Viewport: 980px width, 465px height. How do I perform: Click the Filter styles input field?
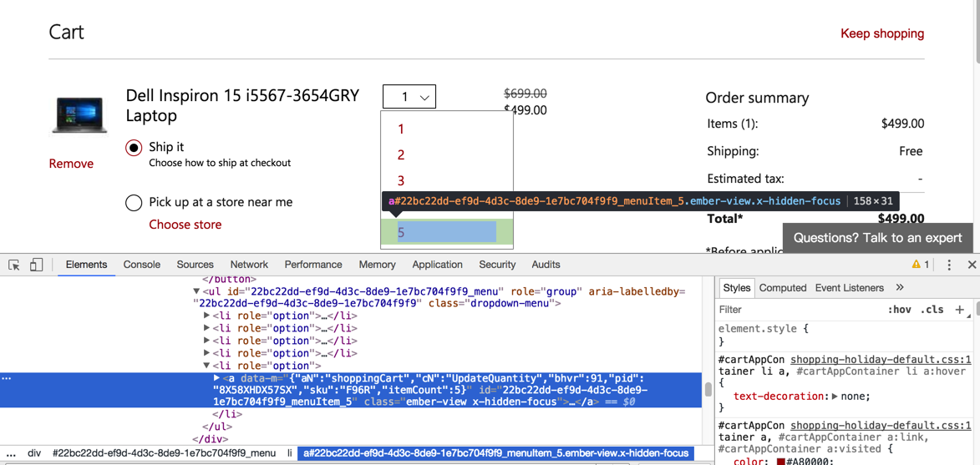pyautogui.click(x=800, y=310)
